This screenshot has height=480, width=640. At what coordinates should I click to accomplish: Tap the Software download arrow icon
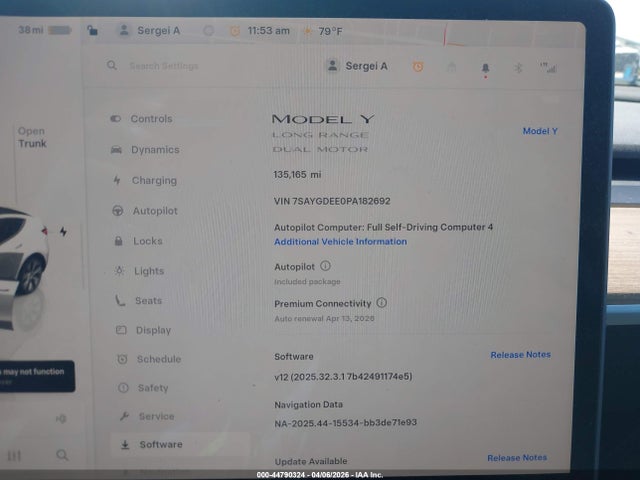[125, 445]
